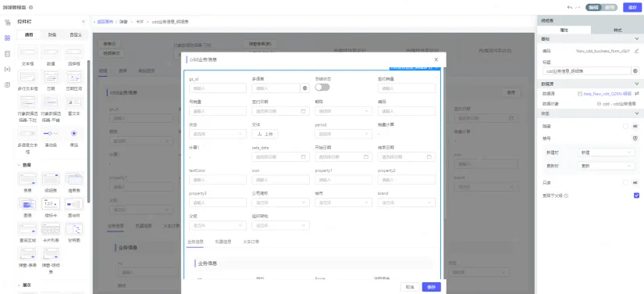This screenshot has width=644, height=294.
Task: Click the globe icon beside the 标题 field
Action: coord(635,70)
